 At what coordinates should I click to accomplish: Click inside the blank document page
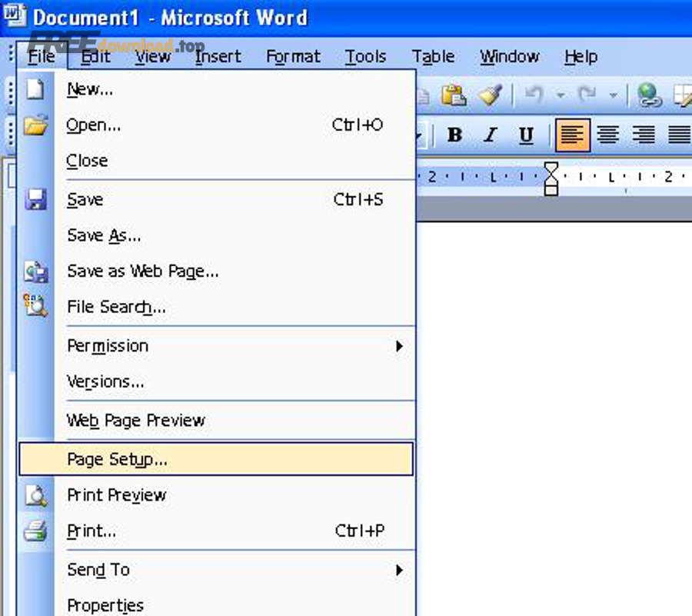coord(554,418)
